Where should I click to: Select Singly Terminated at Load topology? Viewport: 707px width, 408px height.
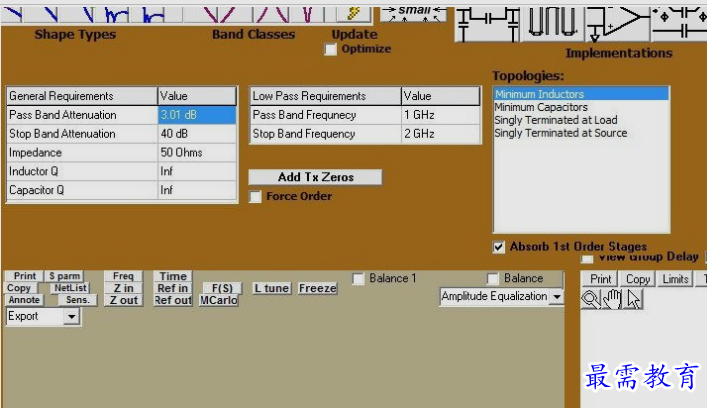click(556, 120)
